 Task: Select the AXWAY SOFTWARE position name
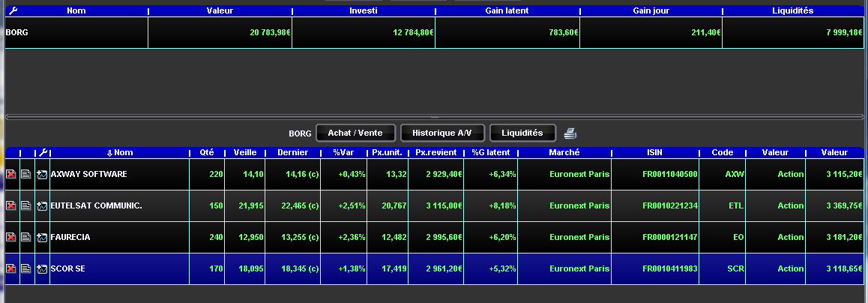(x=88, y=175)
